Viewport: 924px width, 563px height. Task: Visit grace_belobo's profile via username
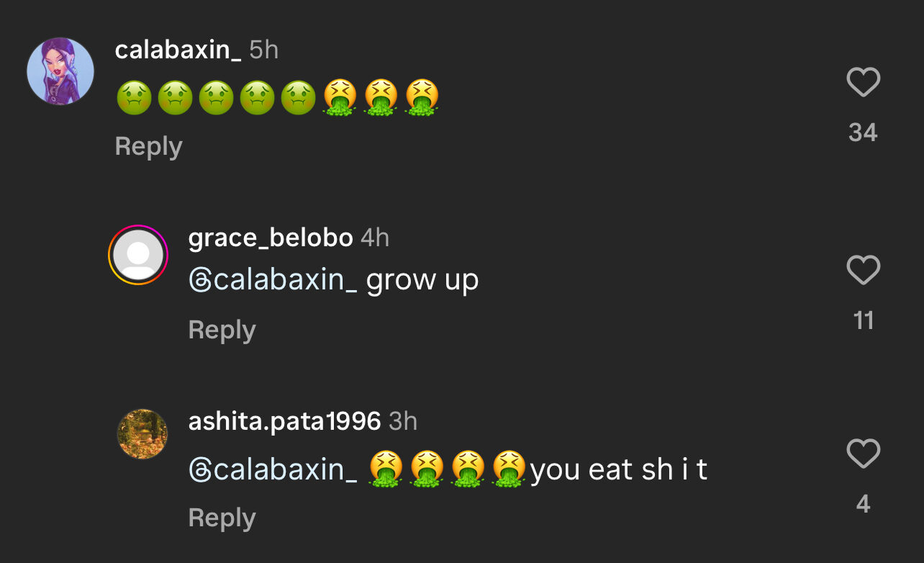tap(270, 238)
